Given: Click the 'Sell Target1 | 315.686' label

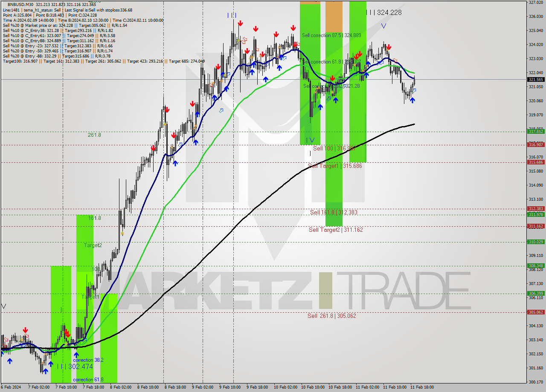Looking at the screenshot, I should [335, 166].
